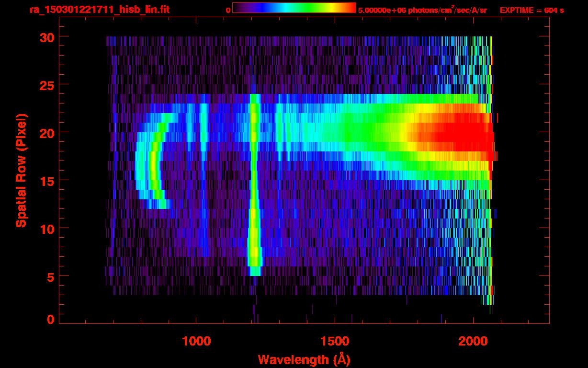588x368 pixels.
Task: Click the colorbar minimum label 0
Action: pyautogui.click(x=228, y=10)
